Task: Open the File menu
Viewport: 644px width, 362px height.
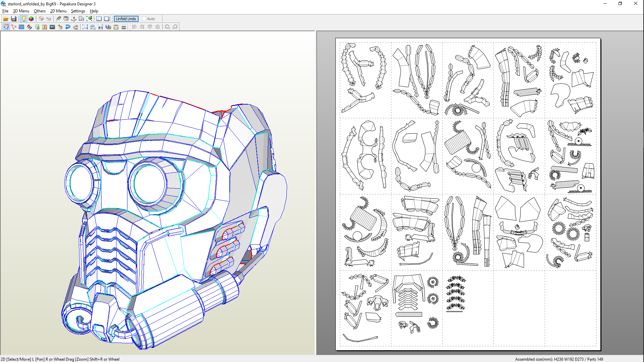Action: point(5,11)
